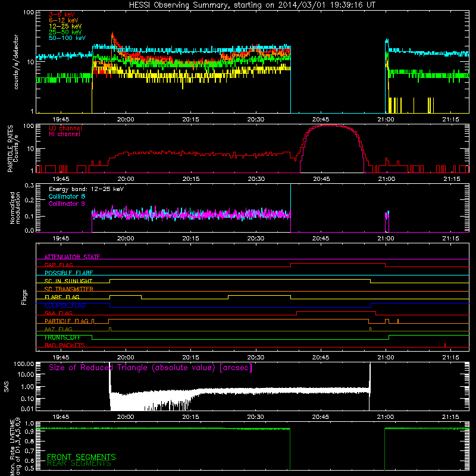
Task: Click the GAP FLAG label
Action: click(58, 265)
